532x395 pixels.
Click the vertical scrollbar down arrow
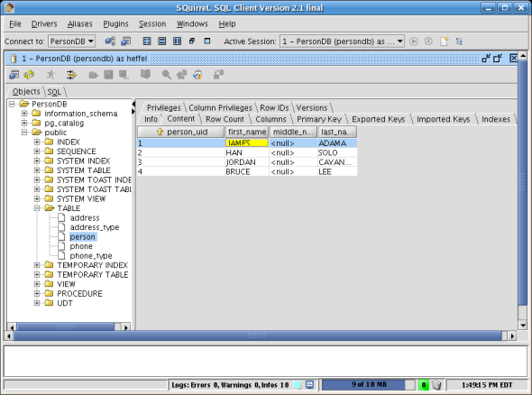click(523, 326)
